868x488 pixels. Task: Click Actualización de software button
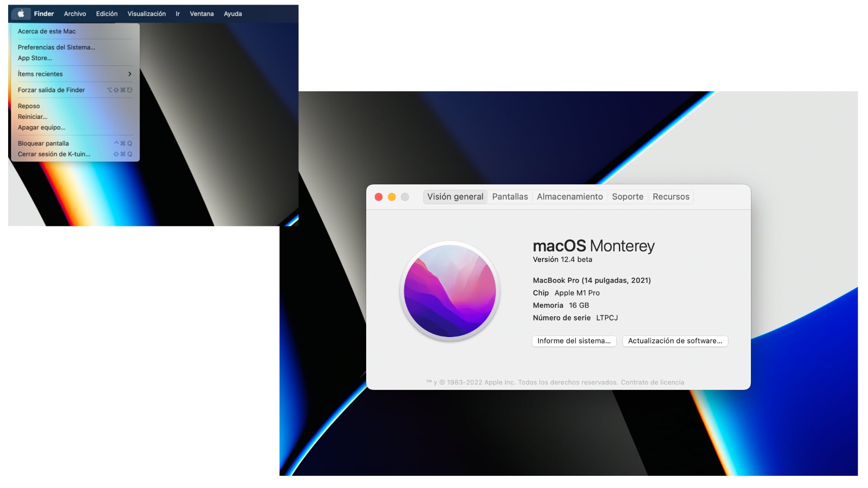pos(675,341)
